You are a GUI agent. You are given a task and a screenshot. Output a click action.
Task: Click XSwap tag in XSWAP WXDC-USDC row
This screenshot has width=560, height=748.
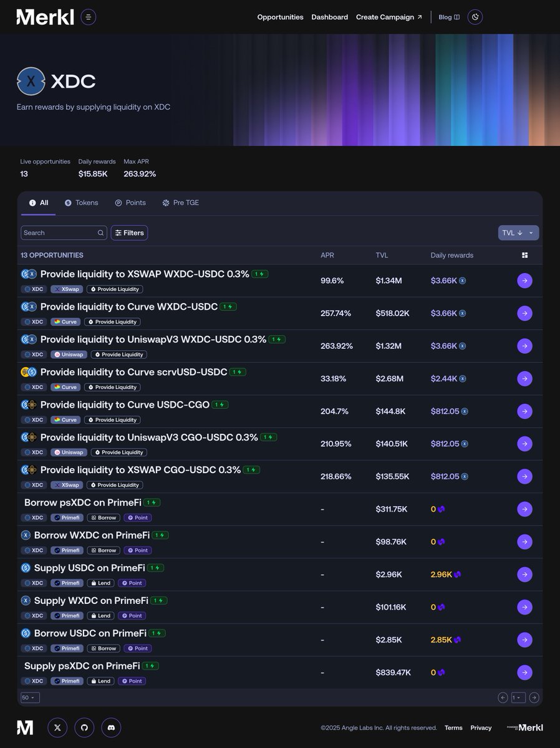pyautogui.click(x=67, y=289)
